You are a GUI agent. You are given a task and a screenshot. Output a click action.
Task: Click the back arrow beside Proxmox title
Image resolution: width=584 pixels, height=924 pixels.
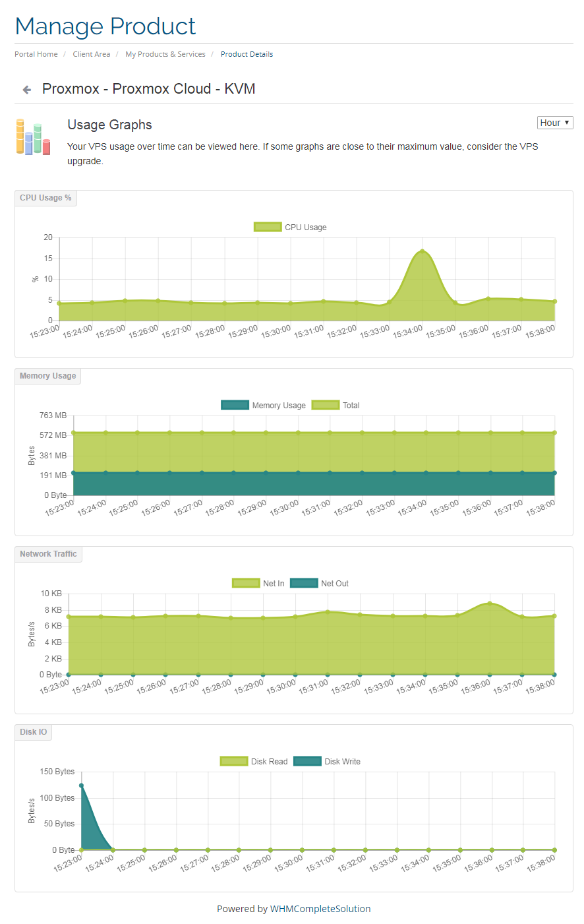point(27,90)
